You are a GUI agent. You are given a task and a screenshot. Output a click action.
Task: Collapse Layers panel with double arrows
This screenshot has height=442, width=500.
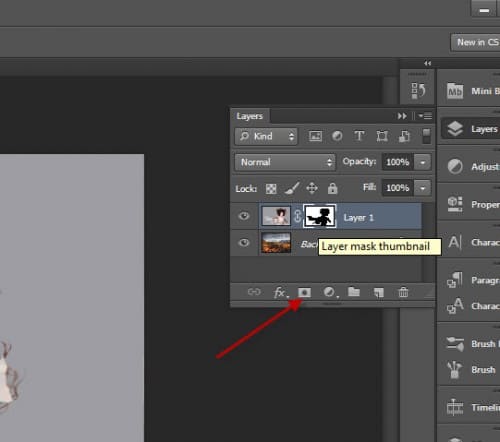click(x=402, y=116)
